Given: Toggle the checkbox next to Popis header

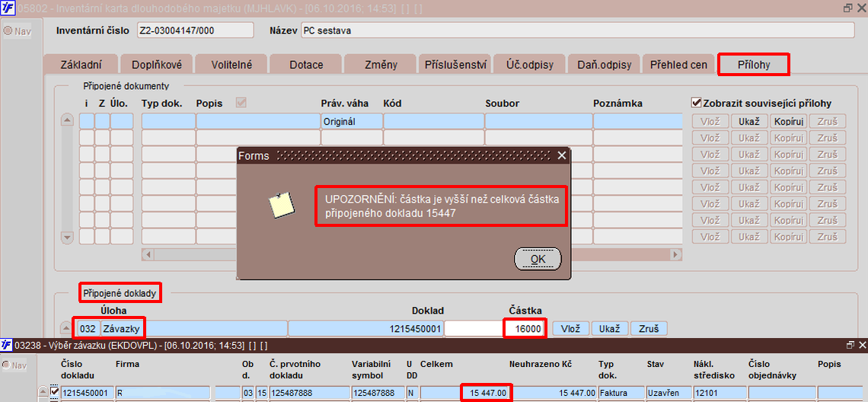Looking at the screenshot, I should (241, 103).
